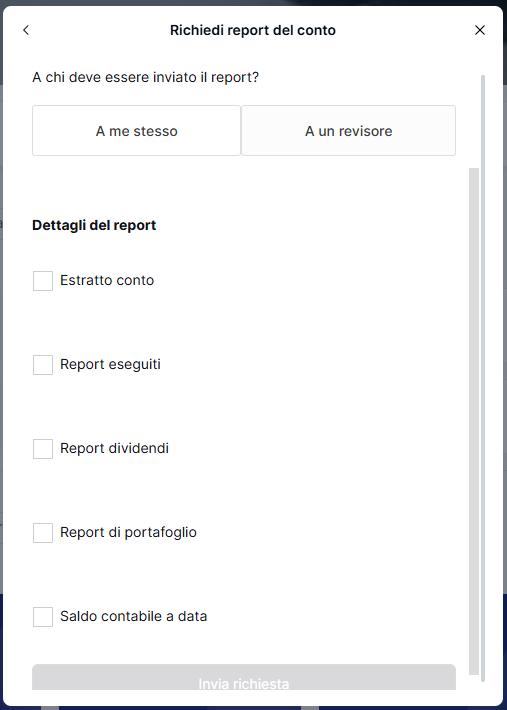Go back using the left chevron icon

tap(26, 30)
